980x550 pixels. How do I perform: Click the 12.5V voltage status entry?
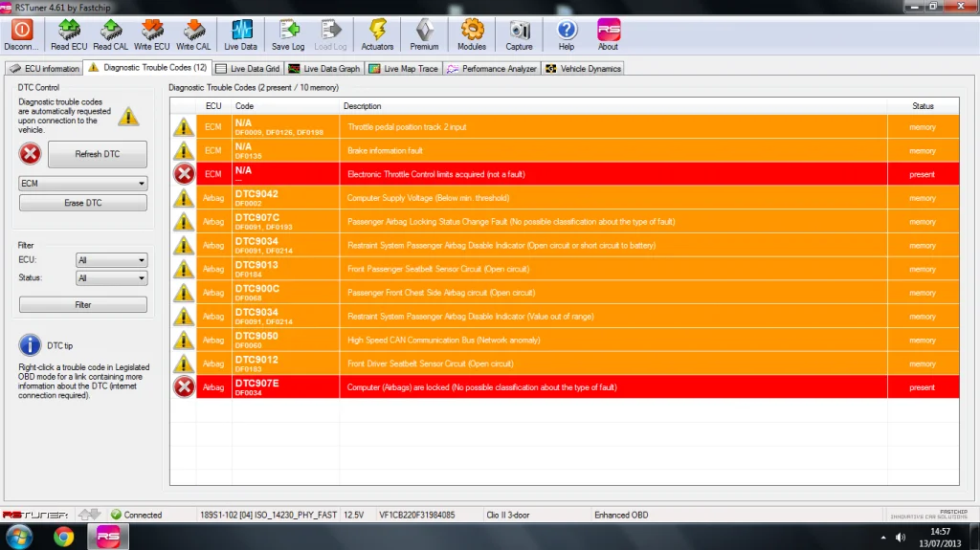click(354, 515)
